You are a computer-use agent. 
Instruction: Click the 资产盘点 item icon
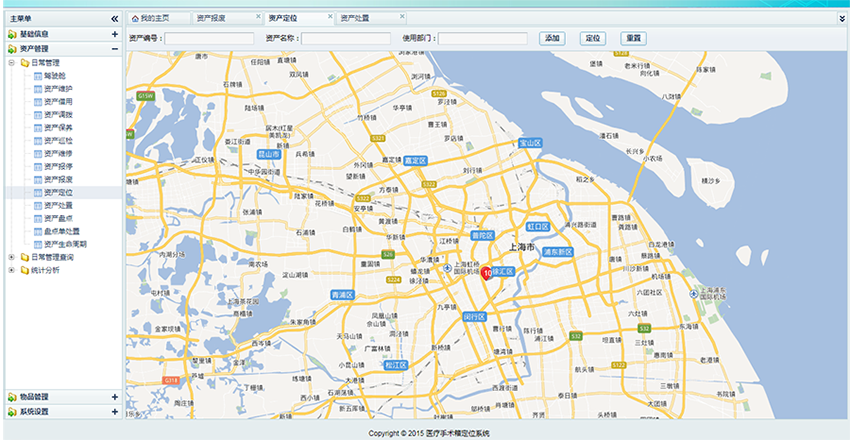click(37, 219)
